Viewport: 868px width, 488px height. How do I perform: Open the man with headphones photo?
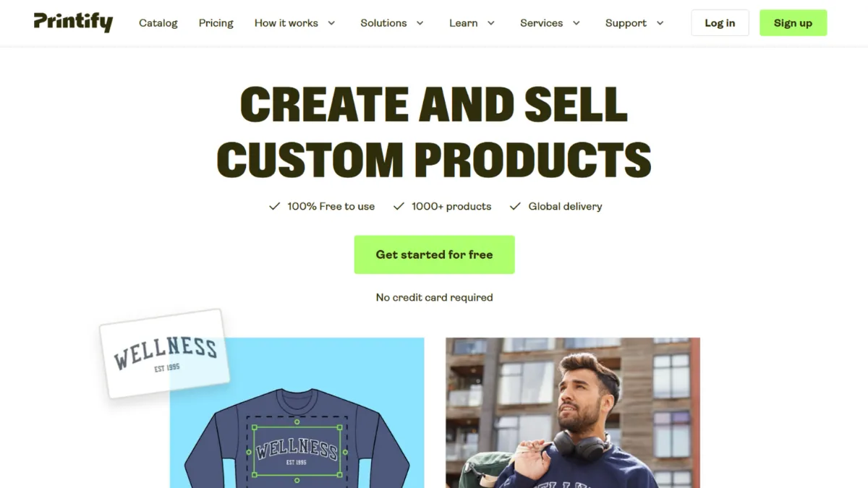coord(573,413)
